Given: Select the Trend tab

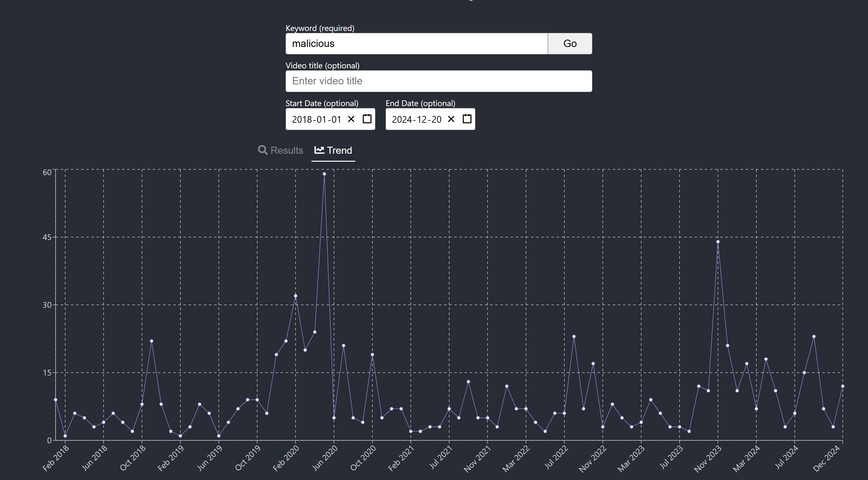Looking at the screenshot, I should click(x=333, y=150).
